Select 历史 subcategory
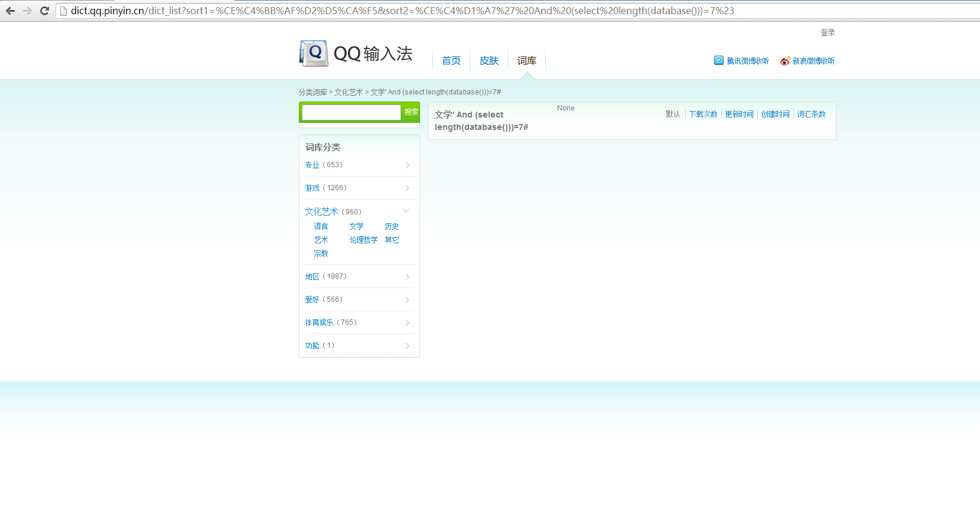The height and width of the screenshot is (525, 980). click(392, 226)
